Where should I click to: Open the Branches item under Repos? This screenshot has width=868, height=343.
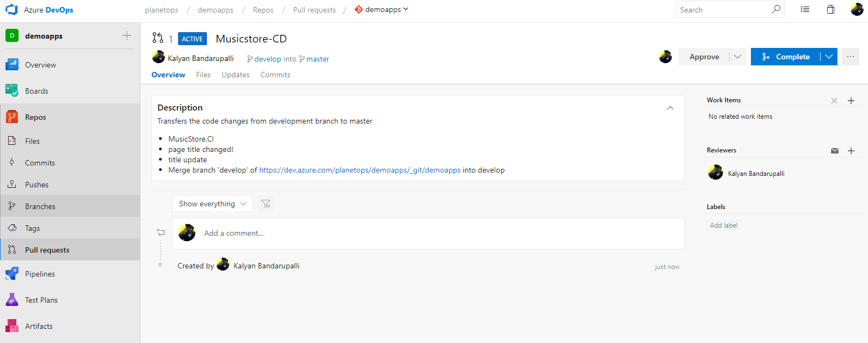coord(70,206)
